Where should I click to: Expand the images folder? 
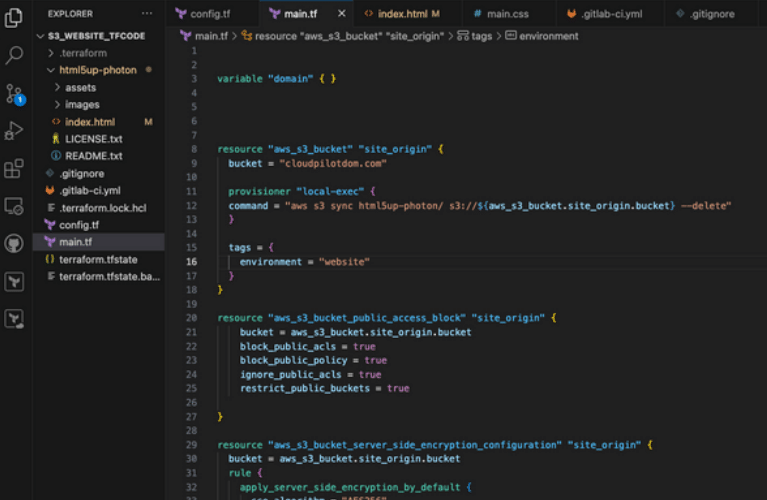tap(82, 105)
